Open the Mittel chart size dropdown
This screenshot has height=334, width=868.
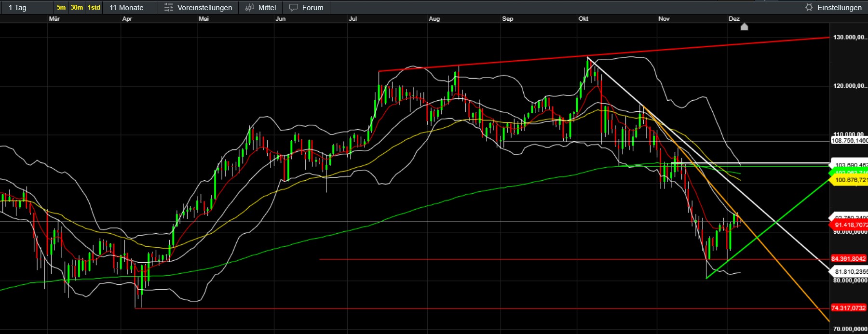(x=267, y=7)
